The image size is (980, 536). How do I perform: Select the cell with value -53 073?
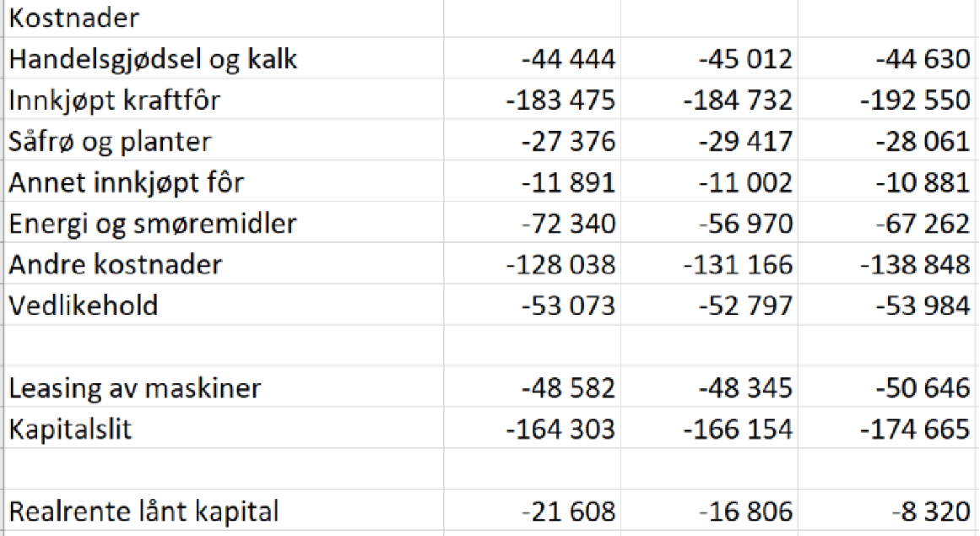pos(568,305)
